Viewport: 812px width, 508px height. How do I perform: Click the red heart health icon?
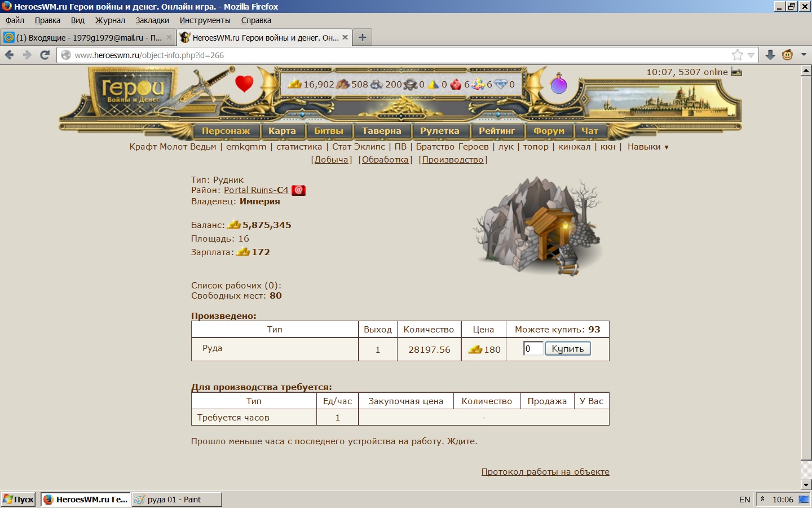[244, 84]
